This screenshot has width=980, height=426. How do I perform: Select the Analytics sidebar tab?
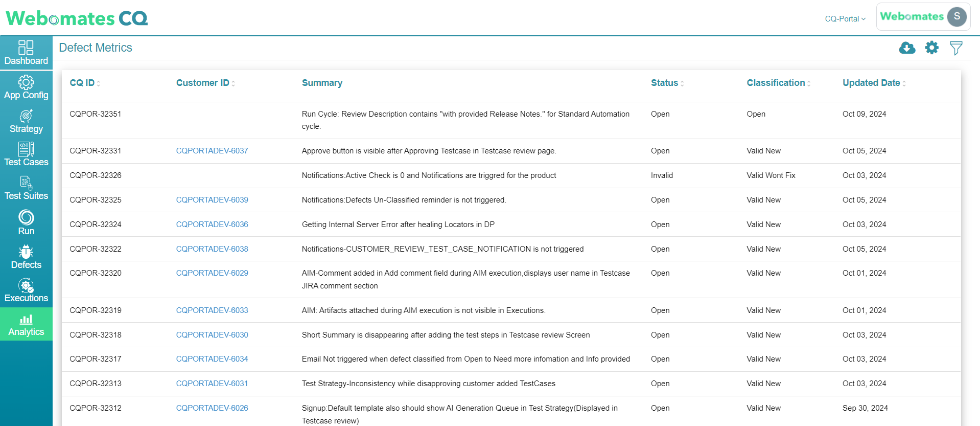(26, 325)
